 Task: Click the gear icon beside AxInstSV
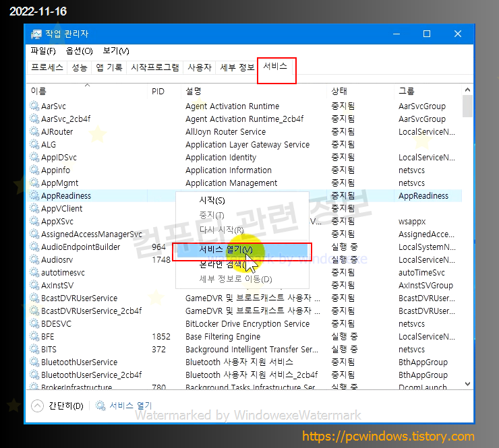pyautogui.click(x=34, y=285)
